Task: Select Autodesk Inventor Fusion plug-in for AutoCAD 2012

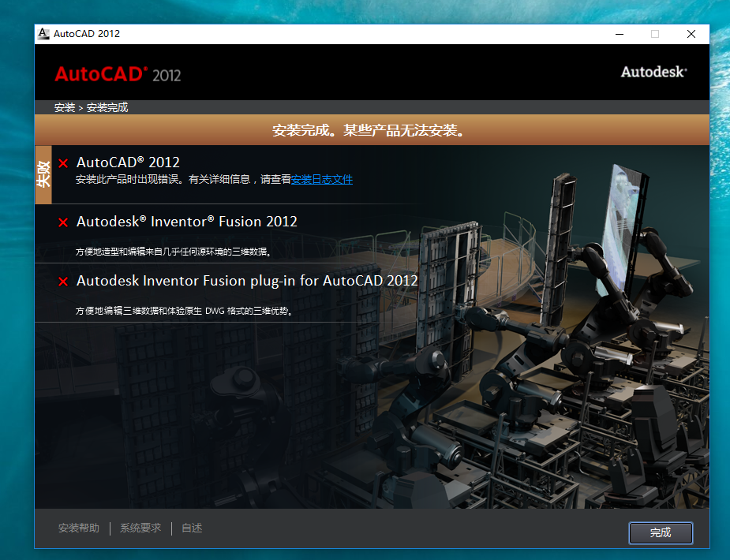Action: pyautogui.click(x=247, y=281)
